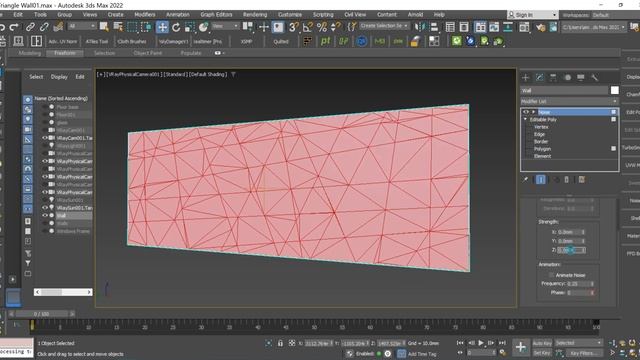The image size is (640, 360).
Task: Open the reference coordinate View dropdown
Action: (225, 26)
